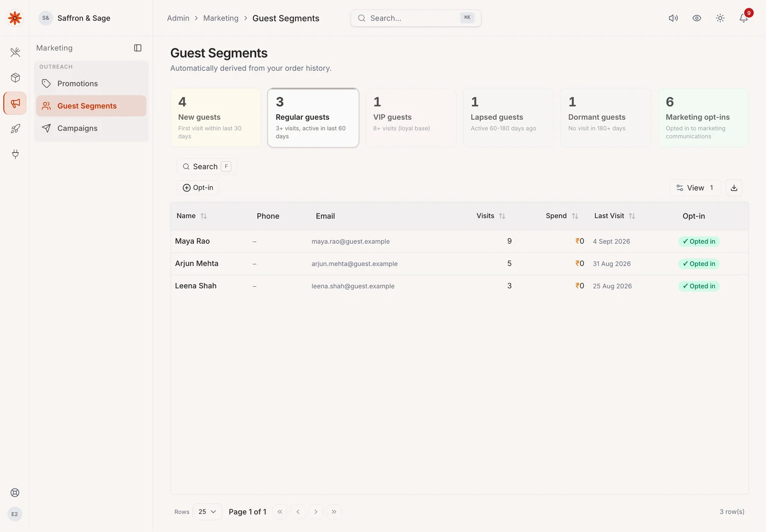The width and height of the screenshot is (766, 532).
Task: Select the megaphone Marketing sidebar icon
Action: tap(15, 103)
